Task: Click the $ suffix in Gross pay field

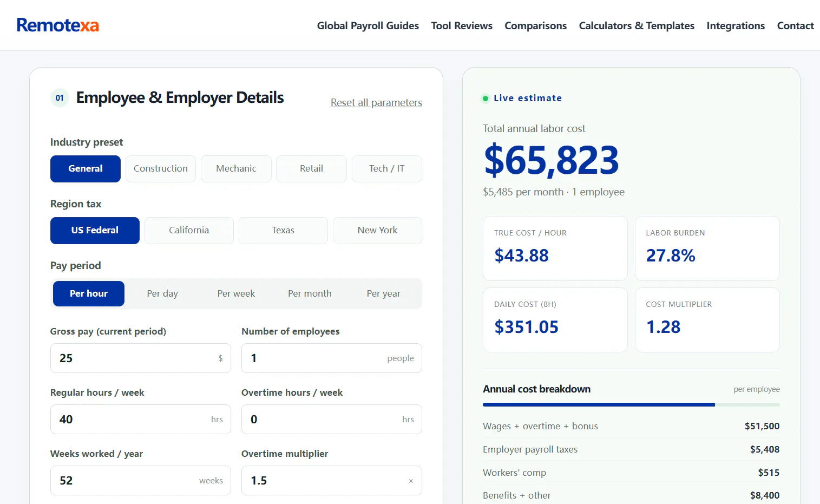Action: click(220, 358)
